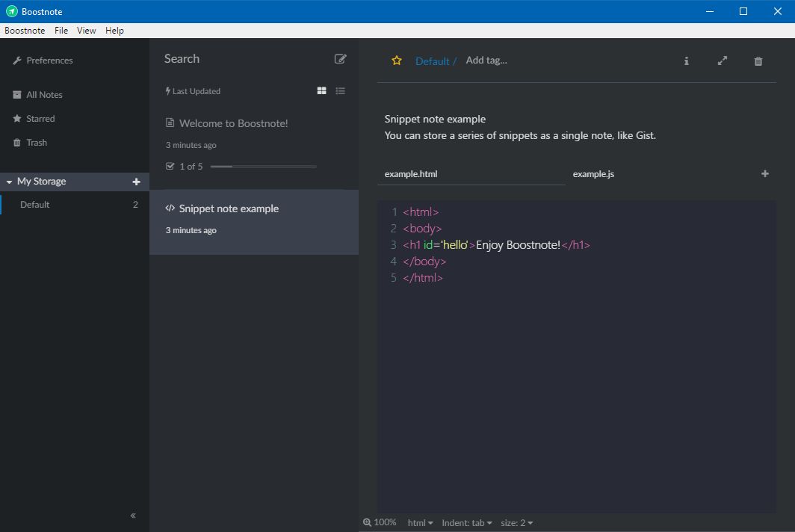Select the Snippet note example item
Screen dimensions: 795x532
pyautogui.click(x=254, y=222)
